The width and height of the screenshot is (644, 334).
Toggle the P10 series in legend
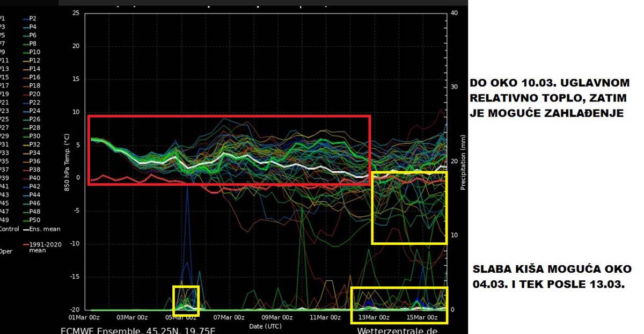[34, 52]
